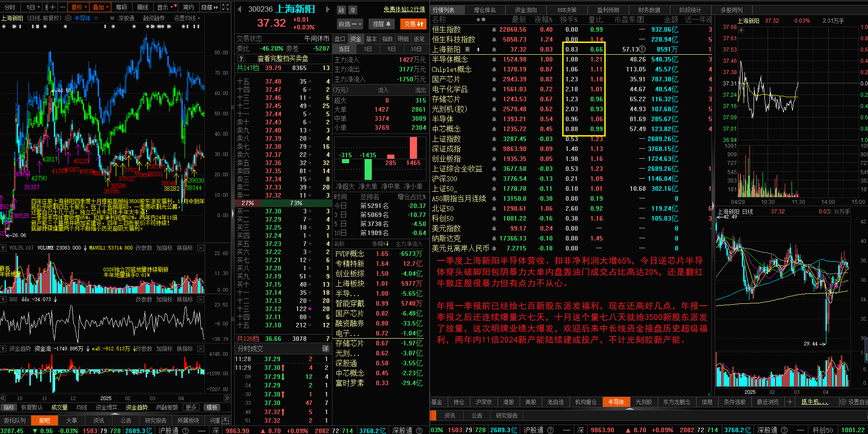
Task: Switch capital flow period to 5日
Action: 392,49
